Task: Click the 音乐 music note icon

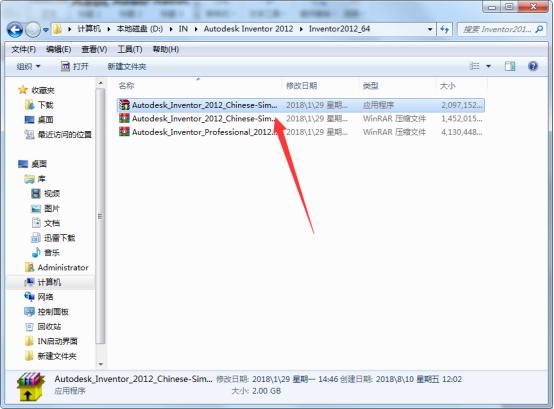Action: pos(36,253)
